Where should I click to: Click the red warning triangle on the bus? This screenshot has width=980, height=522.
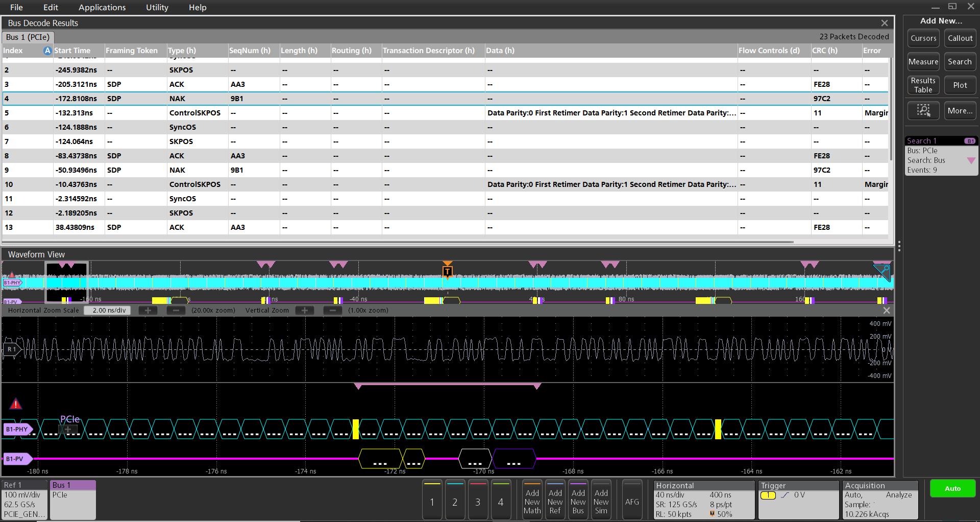16,404
